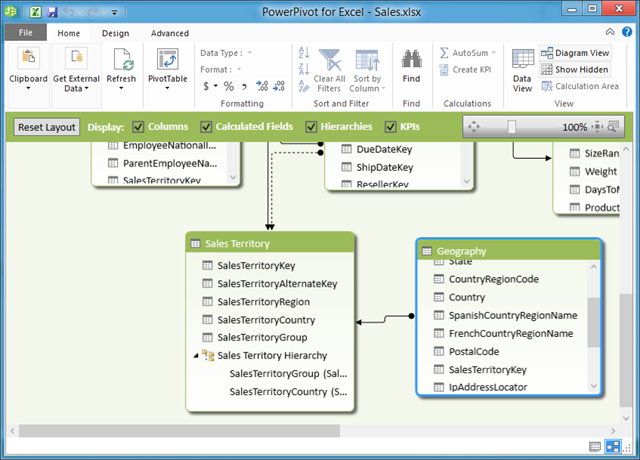
Task: Open the AutoSum dropdown arrow
Action: (493, 53)
